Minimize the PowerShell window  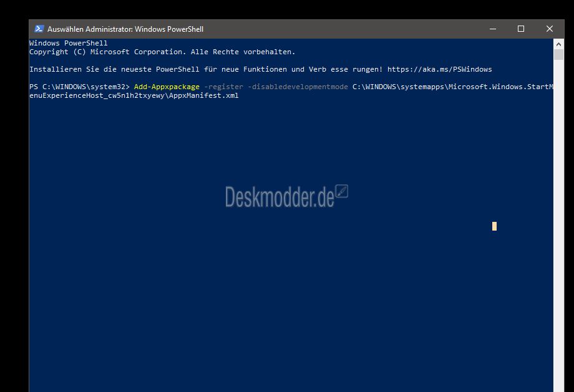point(493,29)
